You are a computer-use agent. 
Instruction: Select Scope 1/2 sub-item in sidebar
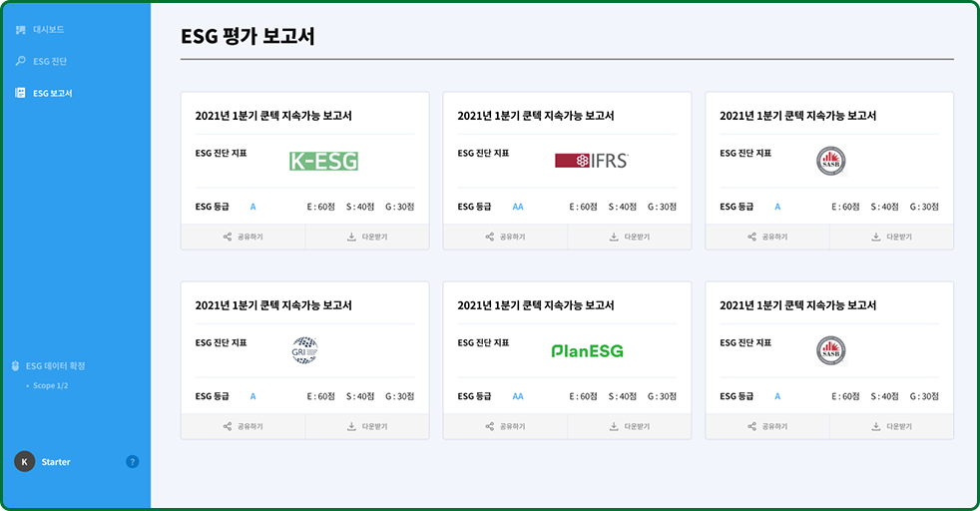(51, 385)
